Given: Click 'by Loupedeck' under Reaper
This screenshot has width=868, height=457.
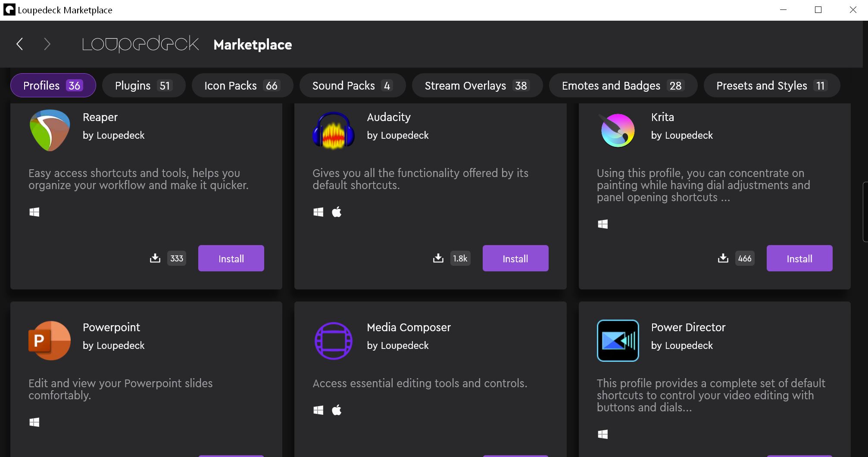Looking at the screenshot, I should tap(113, 135).
